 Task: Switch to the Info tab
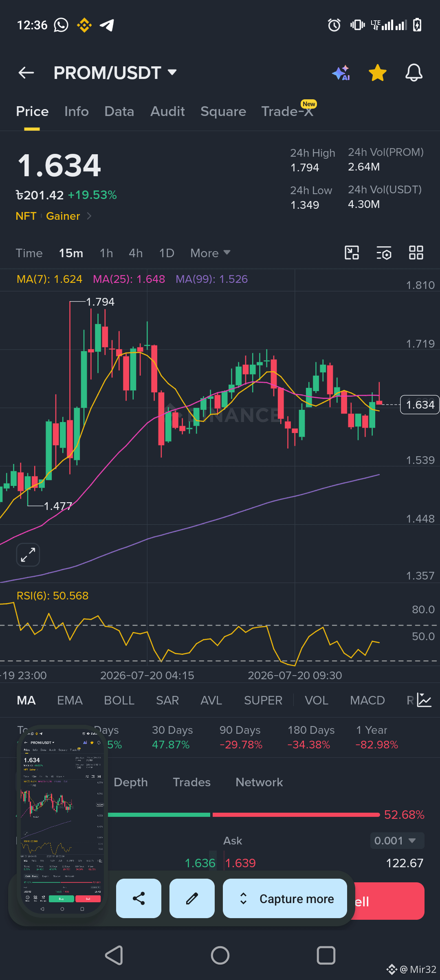click(x=77, y=112)
